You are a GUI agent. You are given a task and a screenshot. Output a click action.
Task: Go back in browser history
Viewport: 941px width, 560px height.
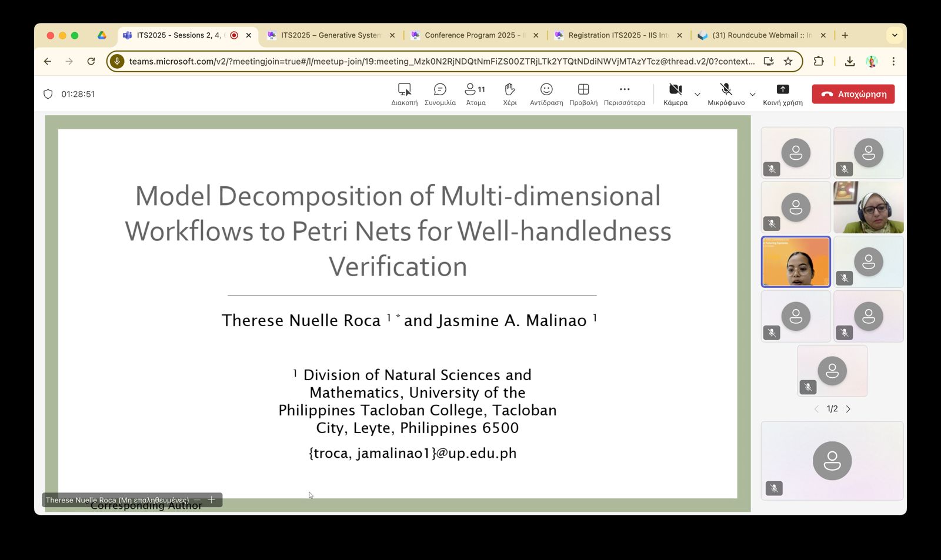(48, 61)
